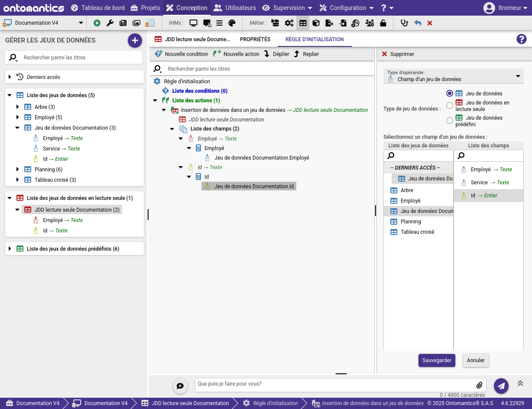
Task: Click the search field above 'Liste des champs'
Action: [x=489, y=156]
